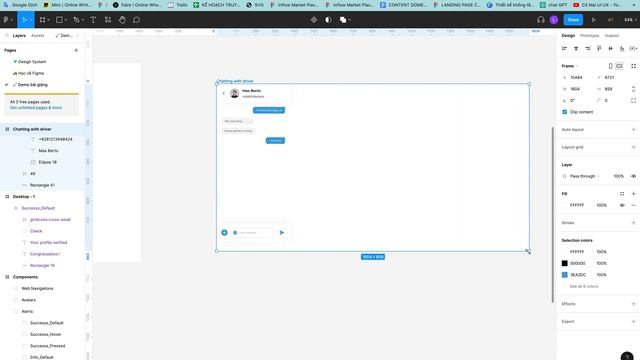Toggle Clip content checkbox
The image size is (640, 360).
(x=565, y=112)
